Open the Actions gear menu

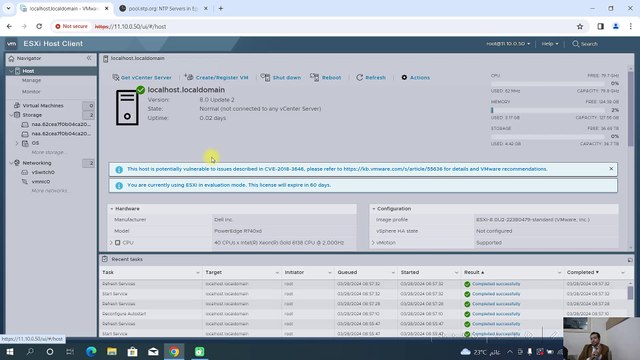point(416,78)
